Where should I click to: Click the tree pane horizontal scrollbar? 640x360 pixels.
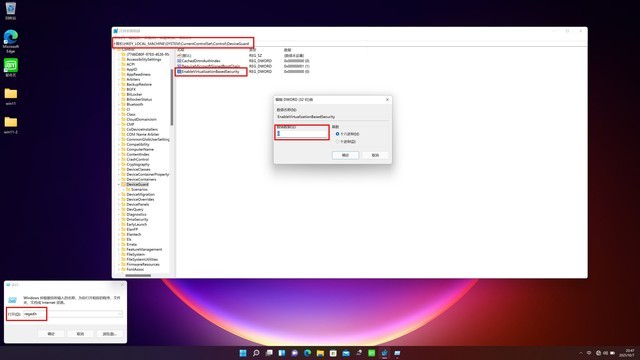pos(138,276)
